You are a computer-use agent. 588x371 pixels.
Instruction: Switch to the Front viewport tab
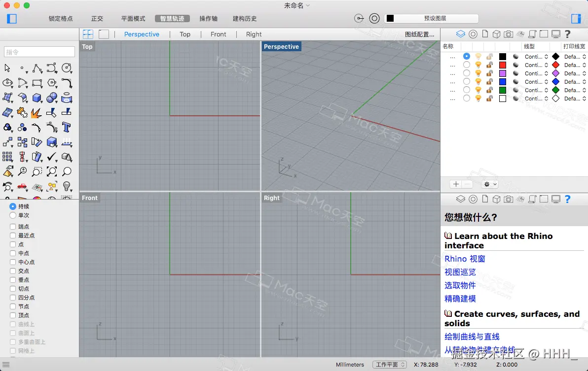(218, 34)
